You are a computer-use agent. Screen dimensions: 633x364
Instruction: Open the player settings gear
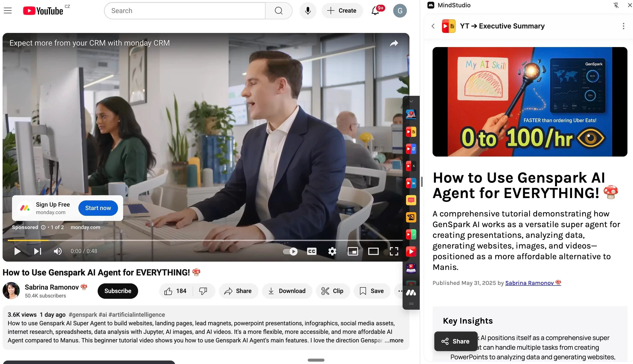click(x=332, y=251)
